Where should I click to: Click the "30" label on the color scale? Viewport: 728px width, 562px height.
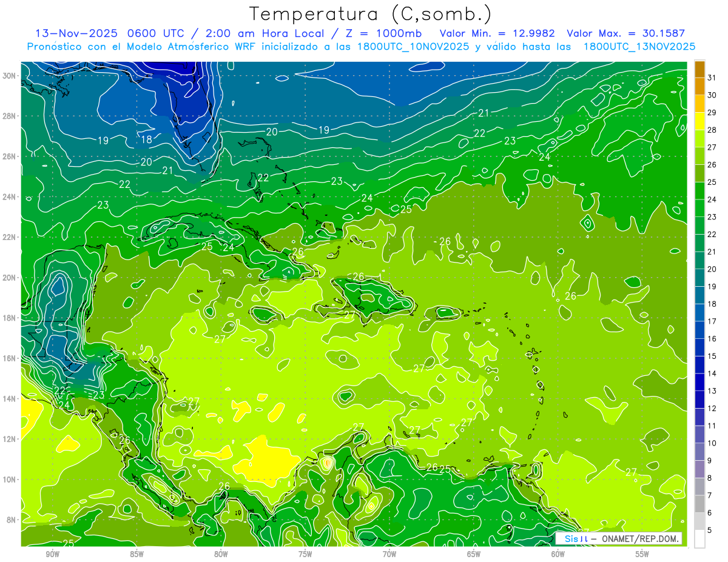[712, 95]
